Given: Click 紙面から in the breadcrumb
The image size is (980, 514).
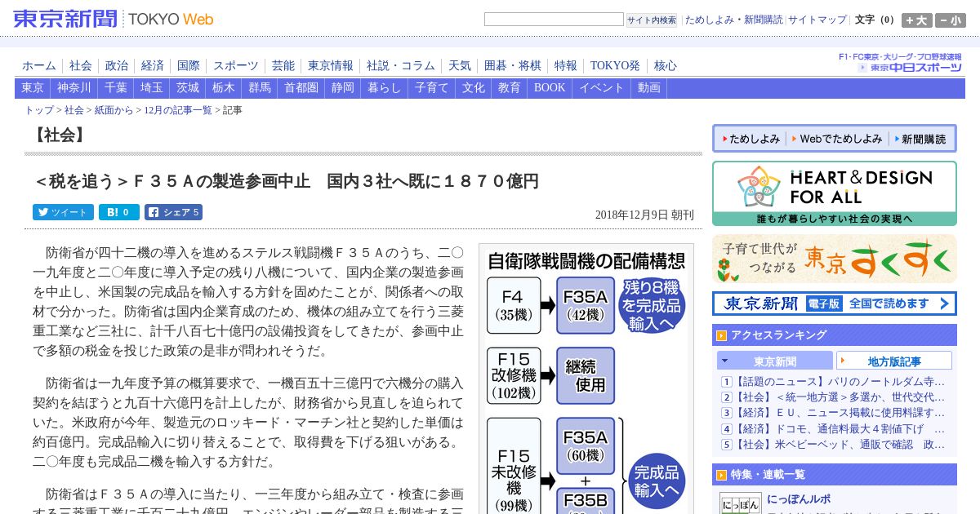Looking at the screenshot, I should click(x=114, y=110).
